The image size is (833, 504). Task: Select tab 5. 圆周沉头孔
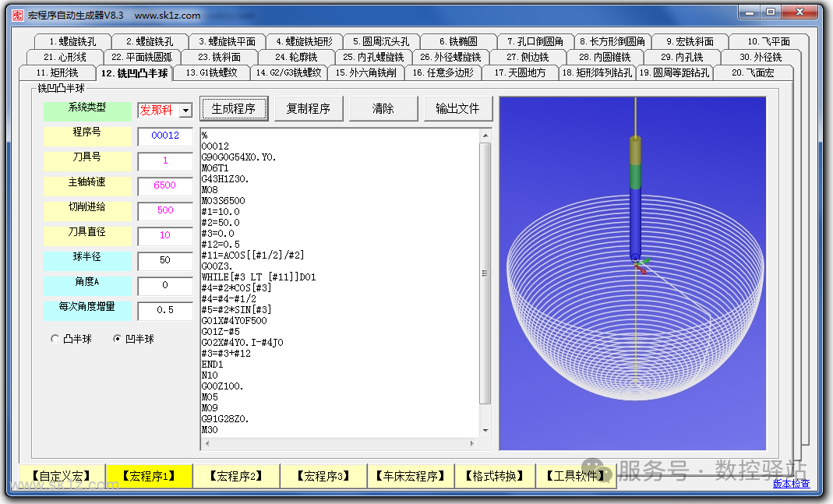tap(382, 41)
